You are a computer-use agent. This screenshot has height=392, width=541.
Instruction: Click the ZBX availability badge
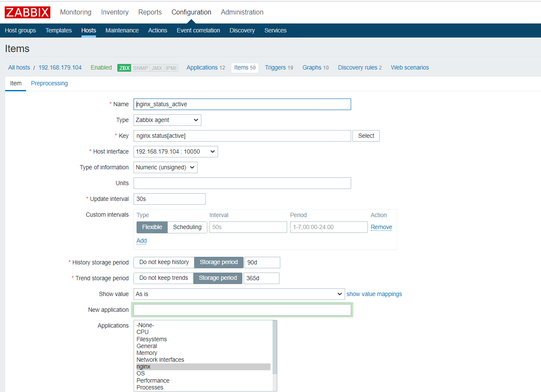click(124, 68)
